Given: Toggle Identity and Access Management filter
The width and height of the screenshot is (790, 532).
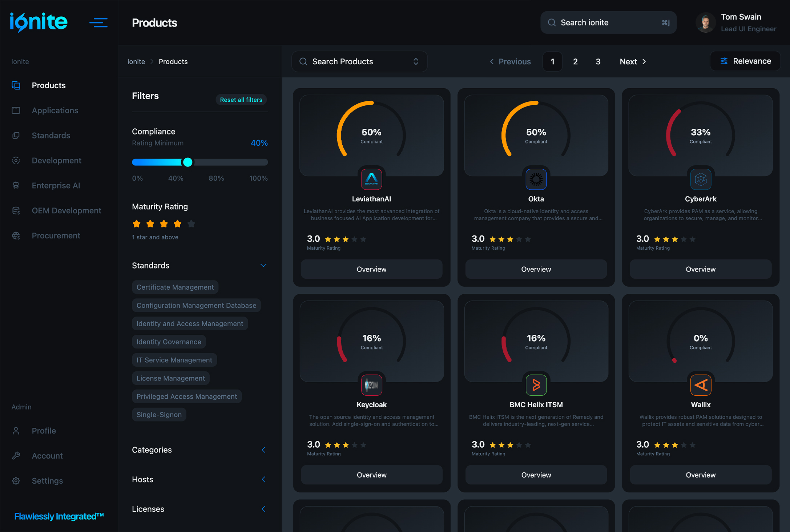Looking at the screenshot, I should 190,323.
